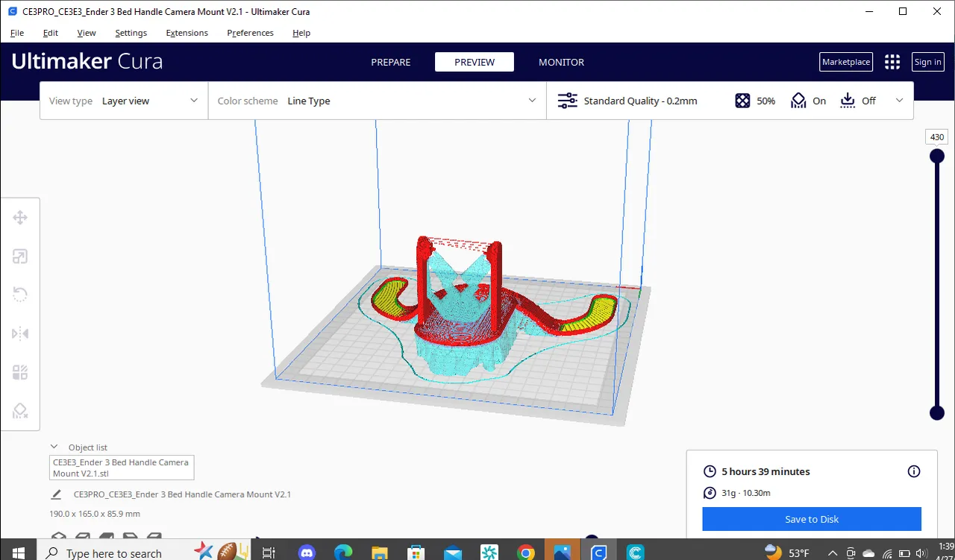955x560 pixels.
Task: Select CE3E3 Bed Handle Camera Mount stl object
Action: 122,468
